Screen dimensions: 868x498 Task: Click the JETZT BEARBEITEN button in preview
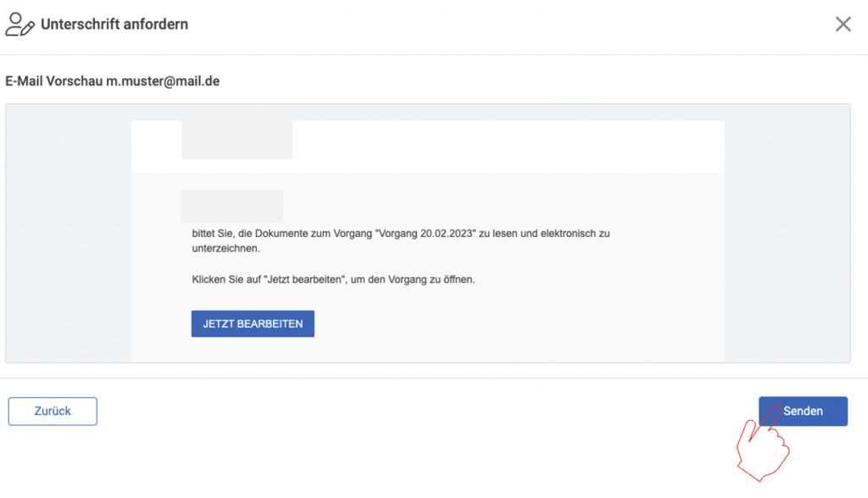pos(253,324)
